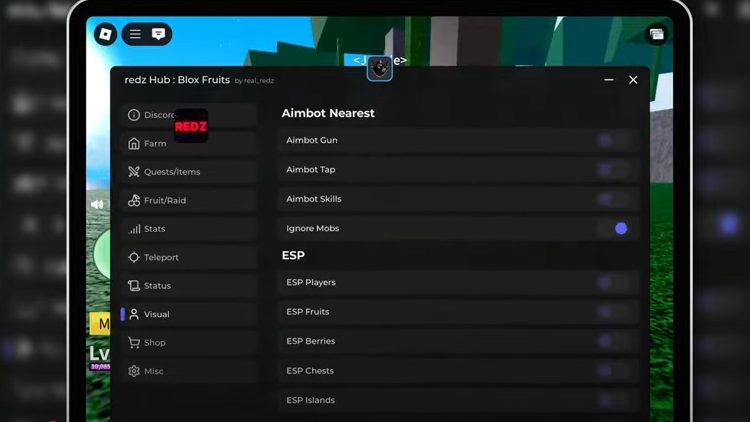
Task: Click the REDZ logo thumbnail
Action: tap(191, 126)
